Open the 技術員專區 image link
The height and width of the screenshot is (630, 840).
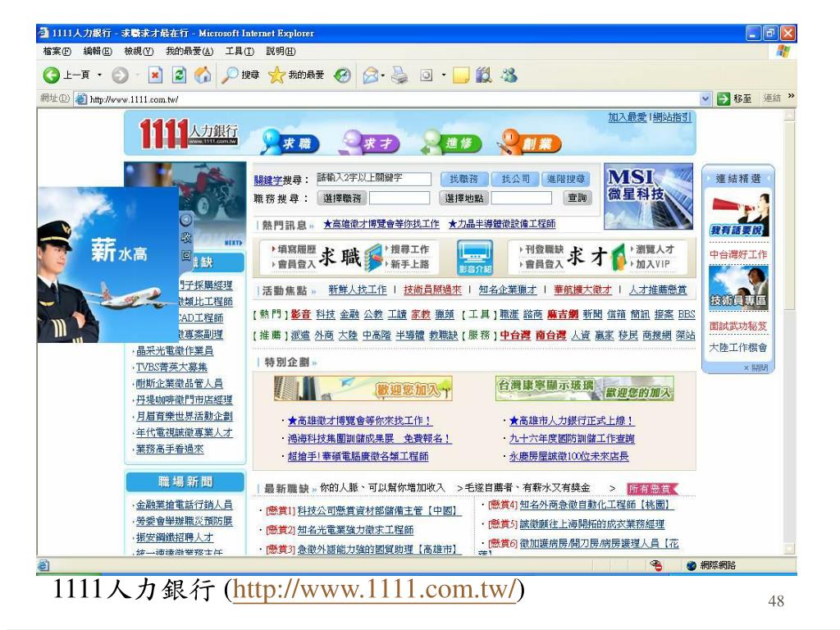pyautogui.click(x=738, y=287)
